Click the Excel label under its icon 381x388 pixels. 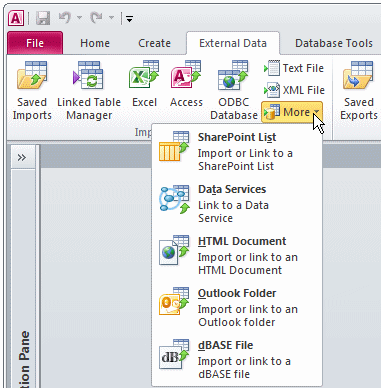point(144,102)
